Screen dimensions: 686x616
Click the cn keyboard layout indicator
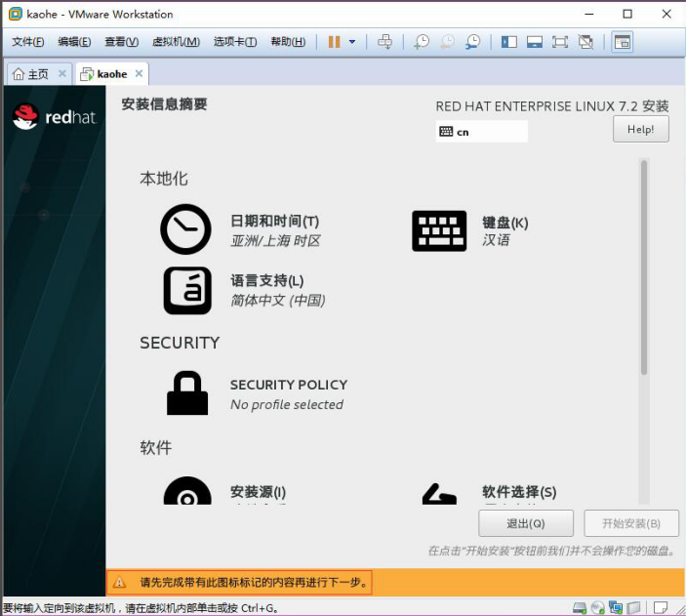(x=482, y=132)
